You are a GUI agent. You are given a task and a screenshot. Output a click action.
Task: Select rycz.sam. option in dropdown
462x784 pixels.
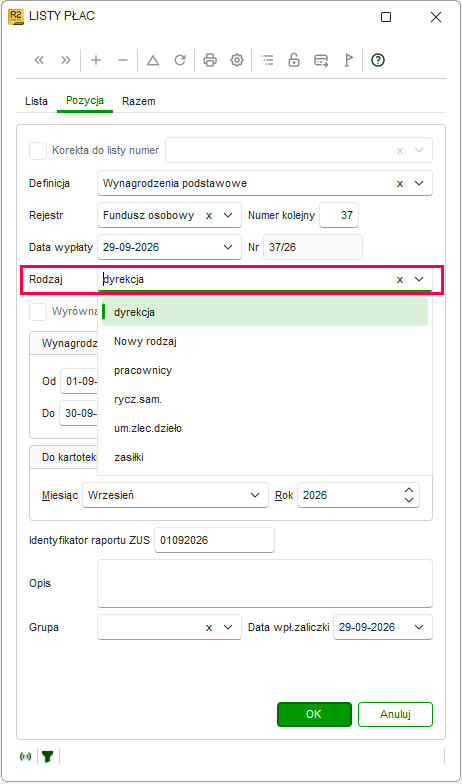265,400
